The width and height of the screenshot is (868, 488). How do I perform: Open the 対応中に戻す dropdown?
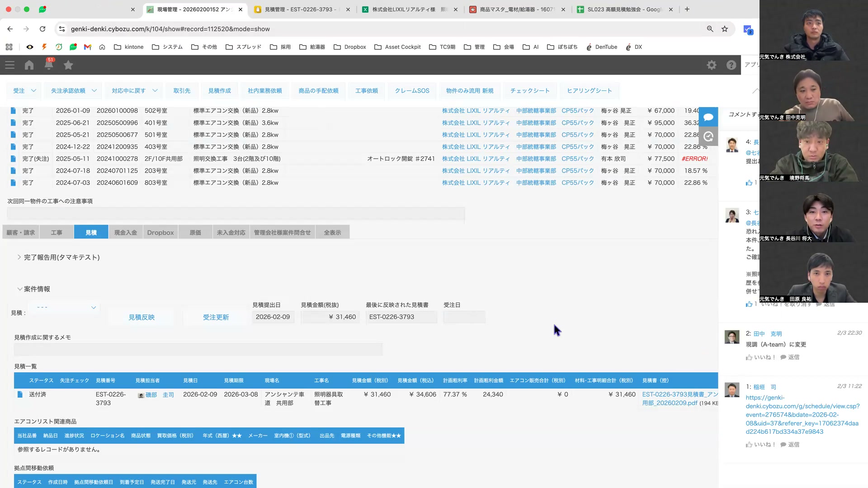click(134, 91)
